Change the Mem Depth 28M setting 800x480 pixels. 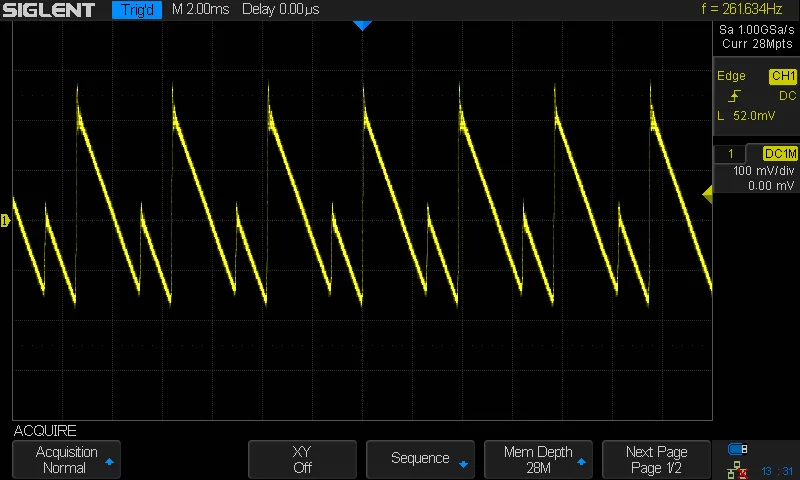(538, 460)
